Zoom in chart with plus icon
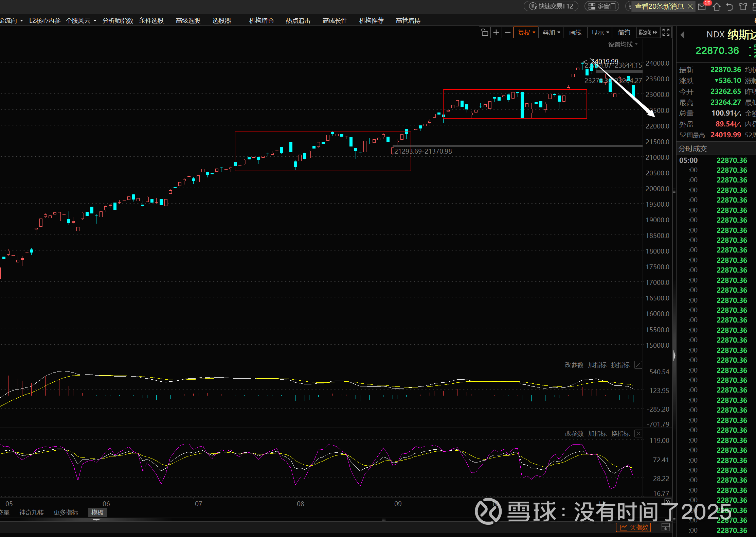This screenshot has height=537, width=756. [496, 33]
